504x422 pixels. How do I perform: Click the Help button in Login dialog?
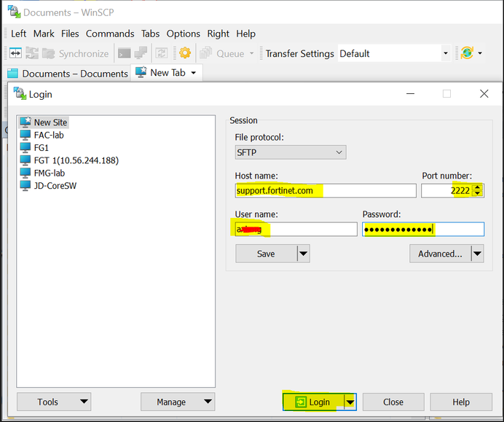(x=461, y=402)
